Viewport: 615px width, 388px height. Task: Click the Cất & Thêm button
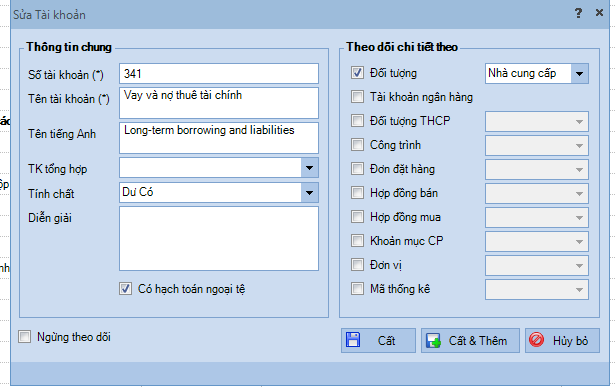470,341
